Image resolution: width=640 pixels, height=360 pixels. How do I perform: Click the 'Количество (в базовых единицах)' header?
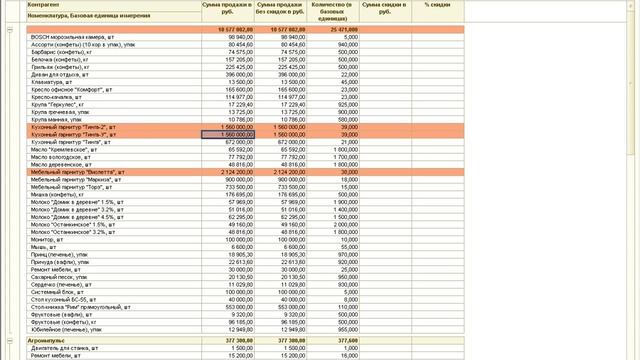pyautogui.click(x=333, y=11)
